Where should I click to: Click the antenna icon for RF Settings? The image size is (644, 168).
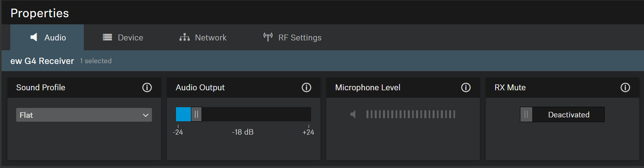click(x=268, y=37)
